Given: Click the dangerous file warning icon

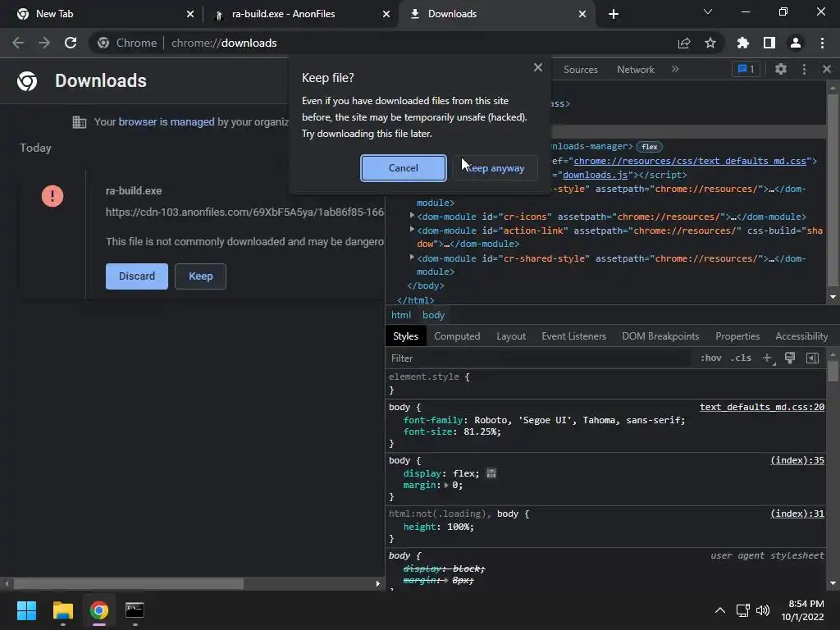Looking at the screenshot, I should (x=52, y=196).
